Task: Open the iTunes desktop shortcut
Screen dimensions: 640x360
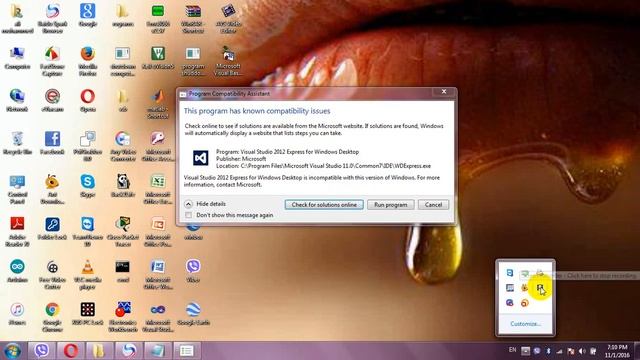Action: pyautogui.click(x=17, y=313)
